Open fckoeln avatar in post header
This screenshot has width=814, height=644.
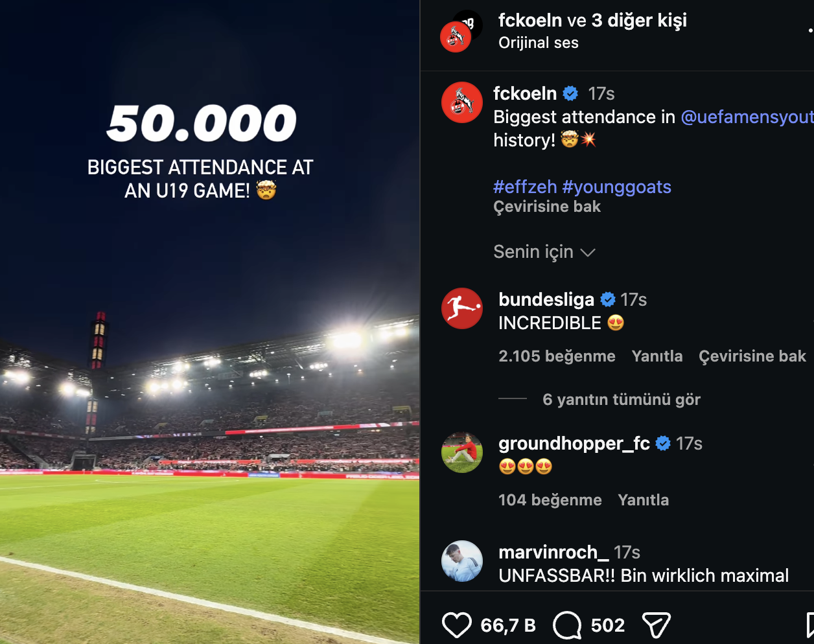click(x=456, y=37)
